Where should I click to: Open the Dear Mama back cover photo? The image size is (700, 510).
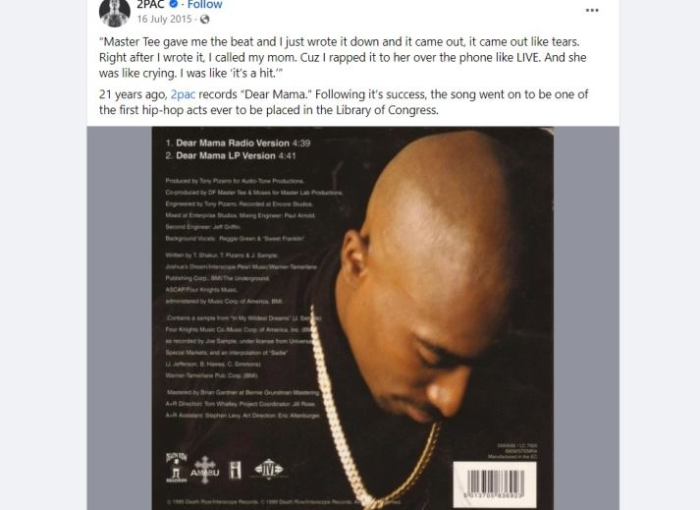point(353,318)
